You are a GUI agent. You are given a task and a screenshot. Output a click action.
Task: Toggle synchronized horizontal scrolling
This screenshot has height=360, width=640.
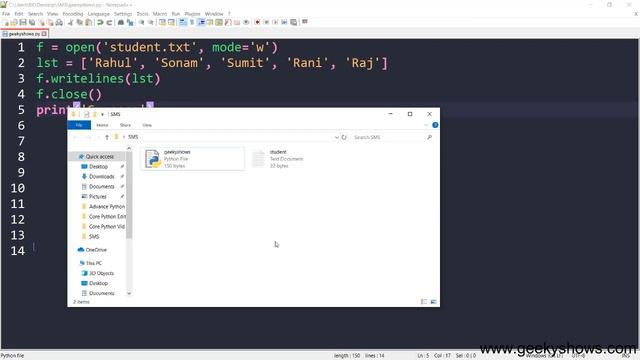[171, 22]
